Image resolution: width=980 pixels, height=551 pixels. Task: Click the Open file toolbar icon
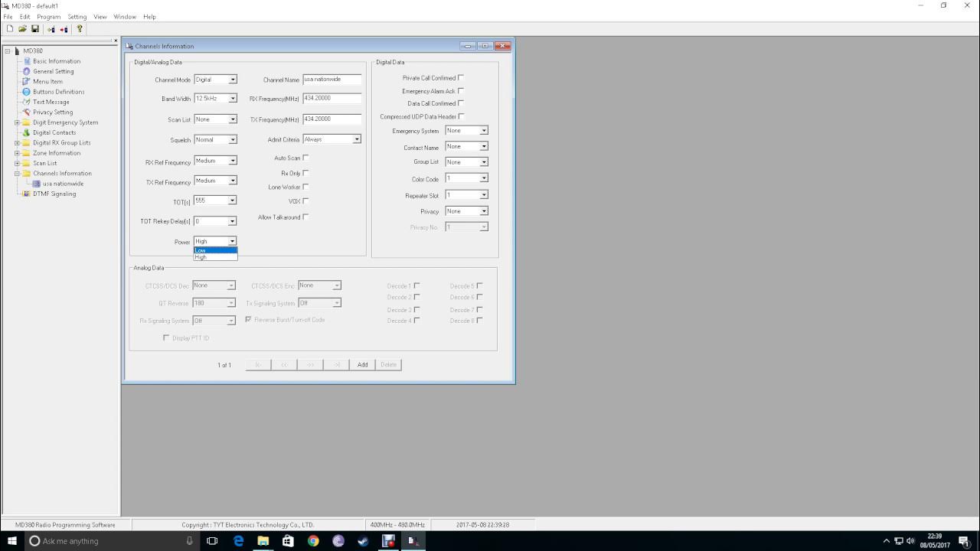tap(22, 29)
